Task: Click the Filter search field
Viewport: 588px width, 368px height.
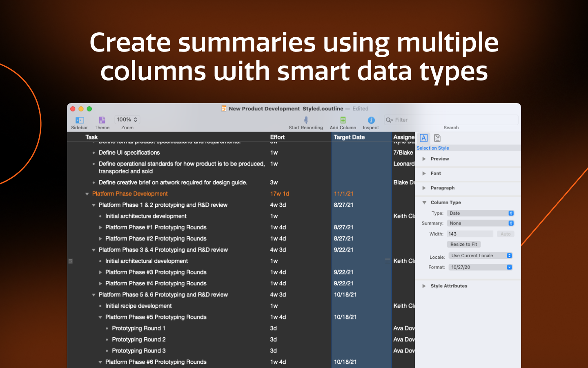Action: click(453, 120)
